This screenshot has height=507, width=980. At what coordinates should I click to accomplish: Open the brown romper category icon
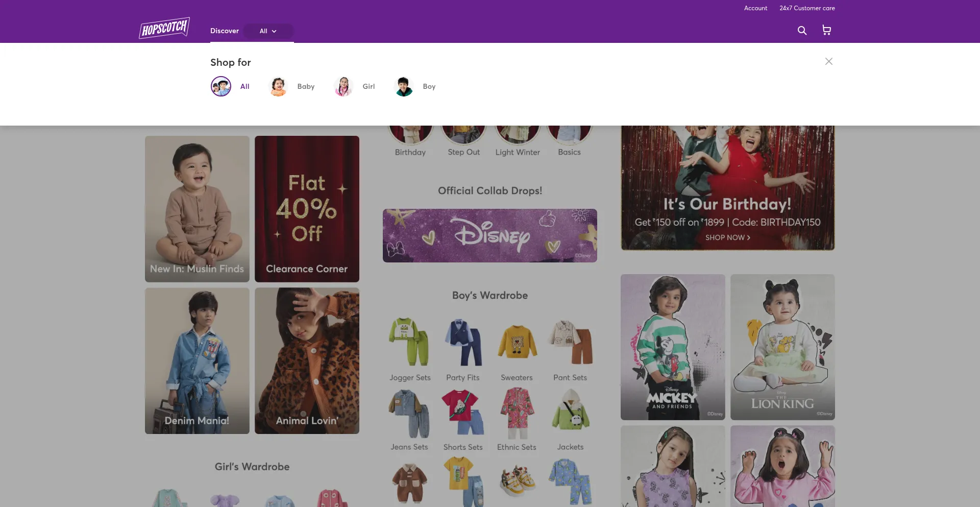point(409,482)
